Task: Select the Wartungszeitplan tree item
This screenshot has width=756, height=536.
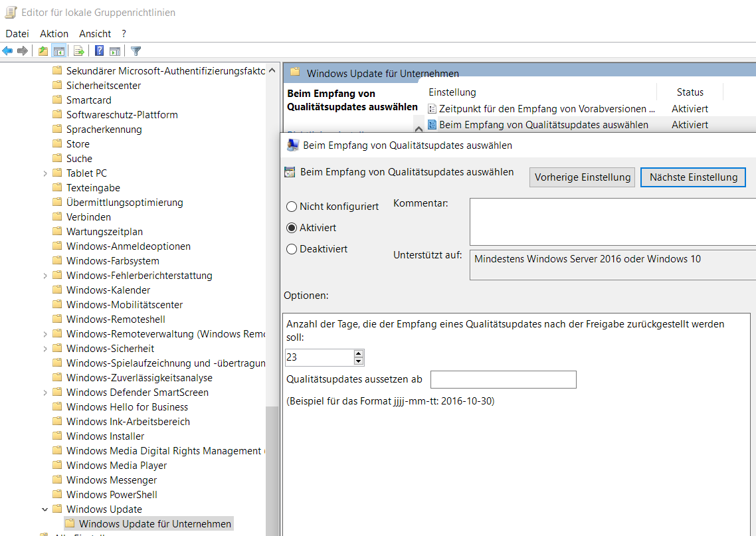Action: click(x=104, y=231)
